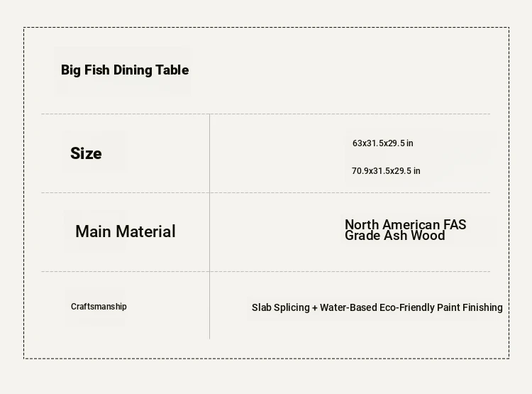Click the words Slab Splicing
The width and height of the screenshot is (532, 394).
281,307
